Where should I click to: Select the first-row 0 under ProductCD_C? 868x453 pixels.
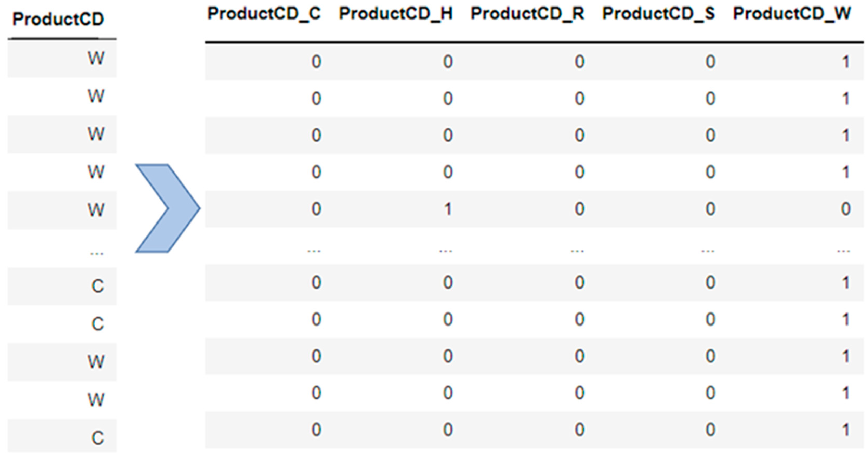coord(316,62)
